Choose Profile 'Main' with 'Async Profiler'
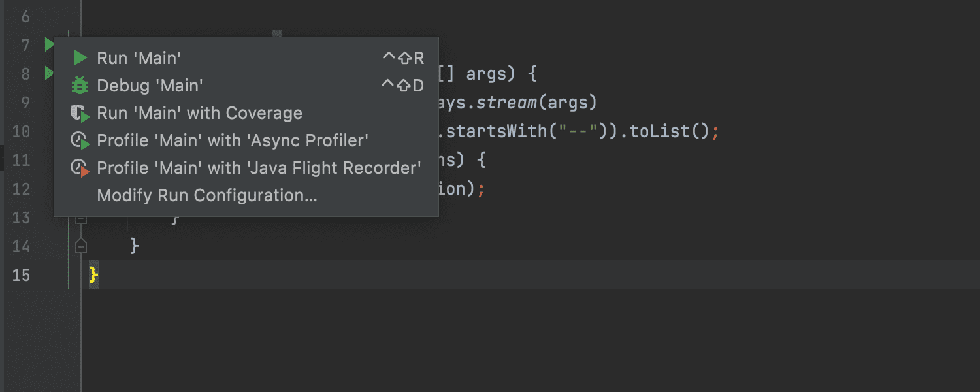Image resolution: width=980 pixels, height=392 pixels. (233, 140)
